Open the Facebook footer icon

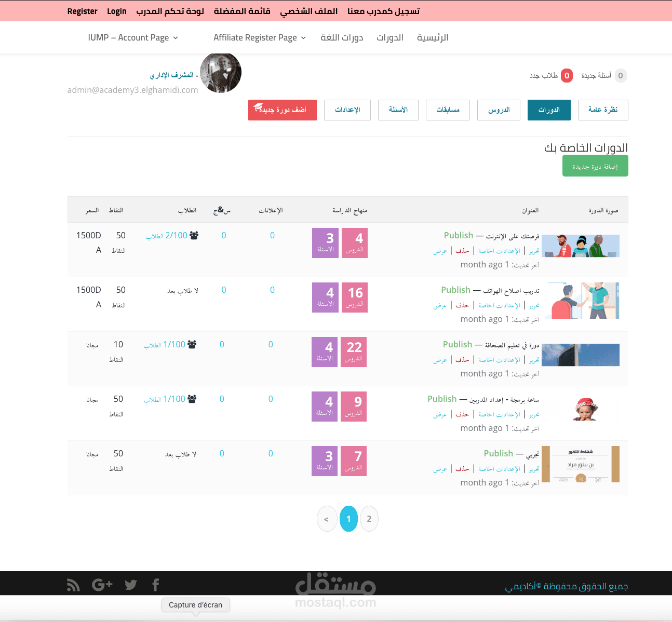pos(156,585)
